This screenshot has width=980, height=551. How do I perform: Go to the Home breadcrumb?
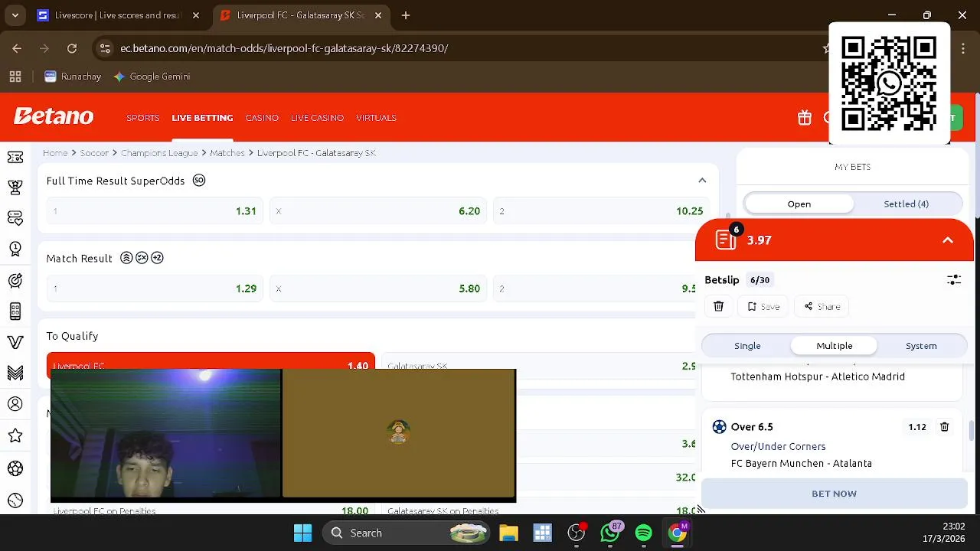click(55, 153)
